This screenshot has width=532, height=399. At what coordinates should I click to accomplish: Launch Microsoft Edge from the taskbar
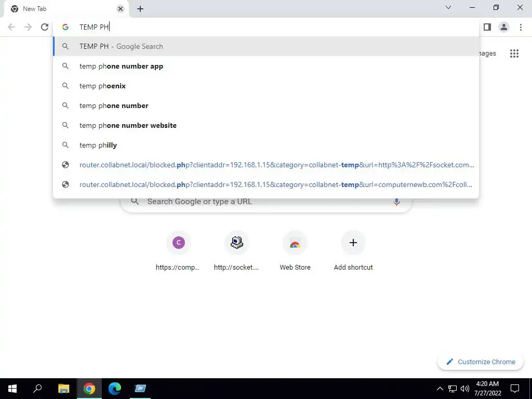115,389
